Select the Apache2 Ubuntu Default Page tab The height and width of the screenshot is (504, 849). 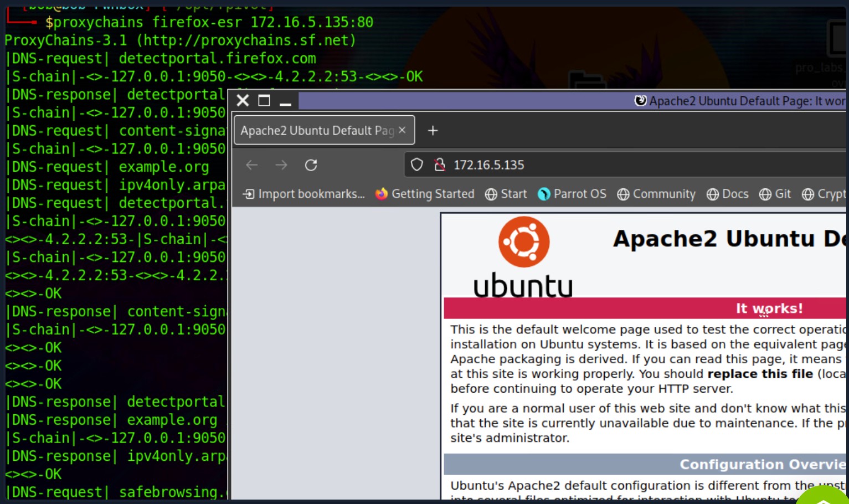pyautogui.click(x=316, y=131)
